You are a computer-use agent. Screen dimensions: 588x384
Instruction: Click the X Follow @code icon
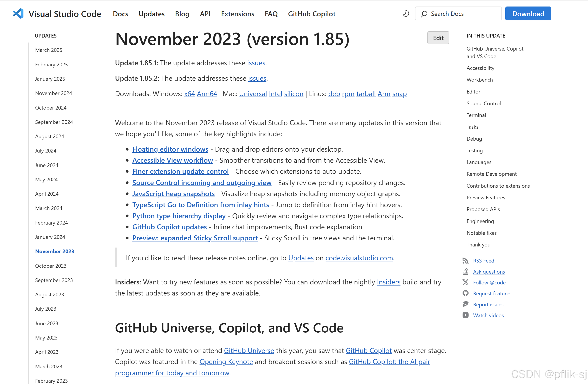click(465, 282)
